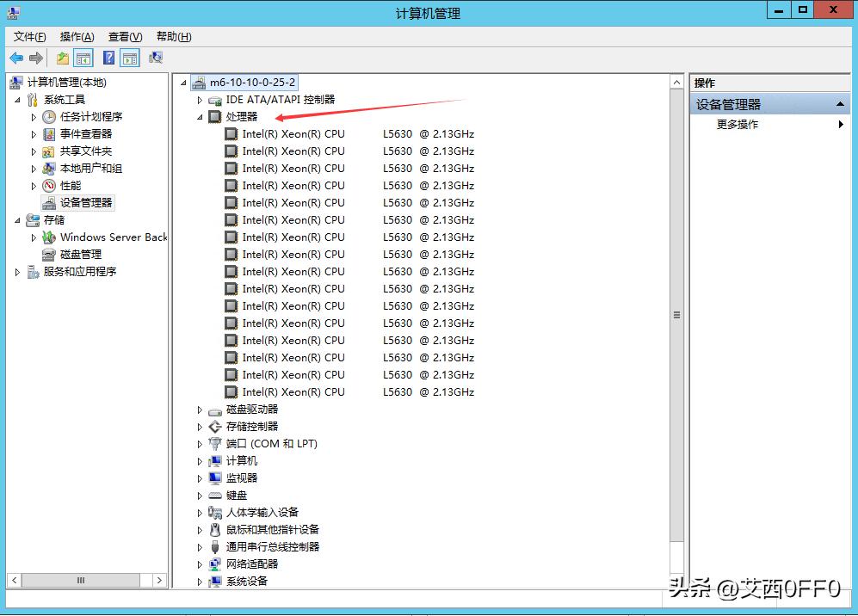The image size is (858, 616).
Task: Expand IDE ATA/ATAPI 控制器 node
Action: [200, 100]
